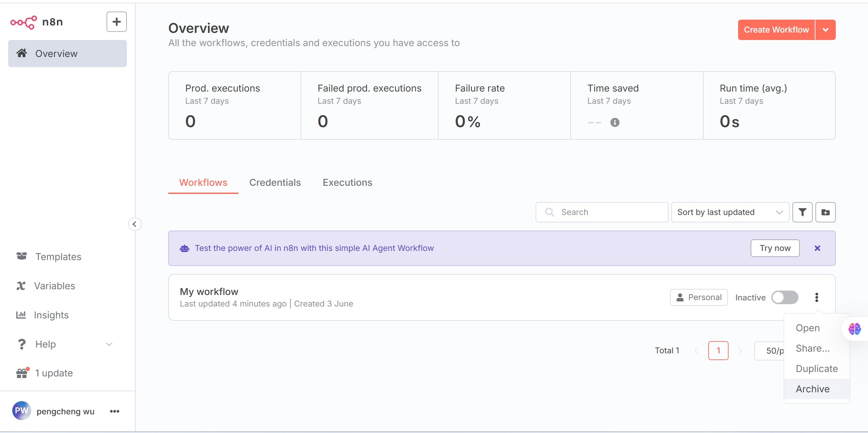Expand the Create Workflow dropdown arrow
868x433 pixels.
[825, 30]
